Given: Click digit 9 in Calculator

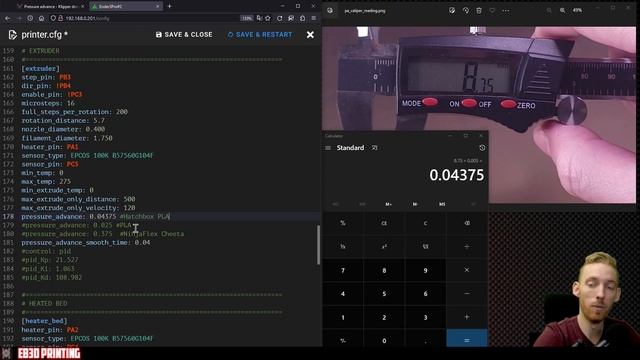Looking at the screenshot, I should [x=425, y=270].
